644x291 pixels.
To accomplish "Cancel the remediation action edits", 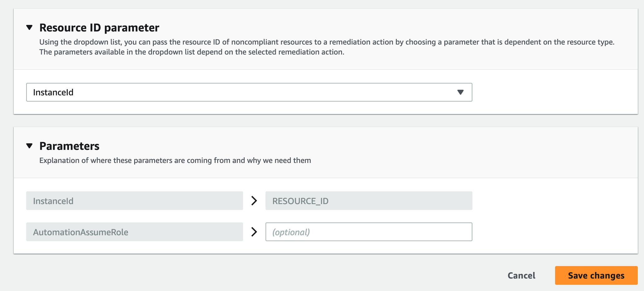I will 521,275.
